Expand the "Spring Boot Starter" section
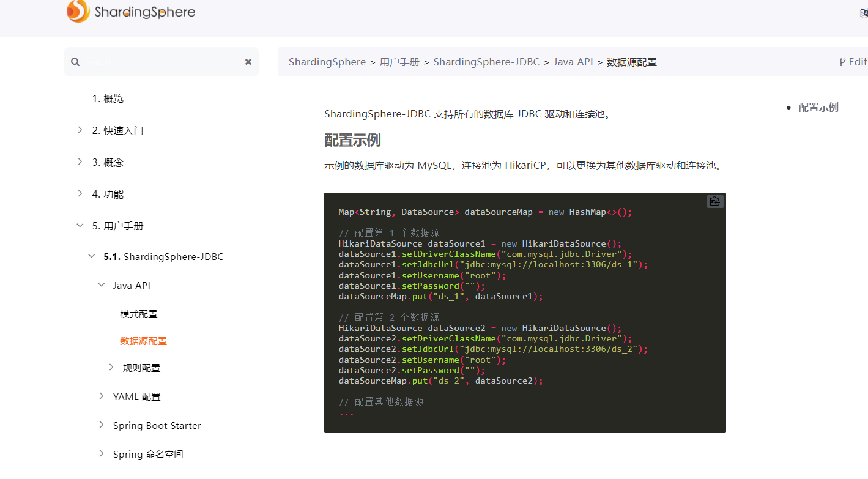The height and width of the screenshot is (479, 868). pyautogui.click(x=101, y=425)
